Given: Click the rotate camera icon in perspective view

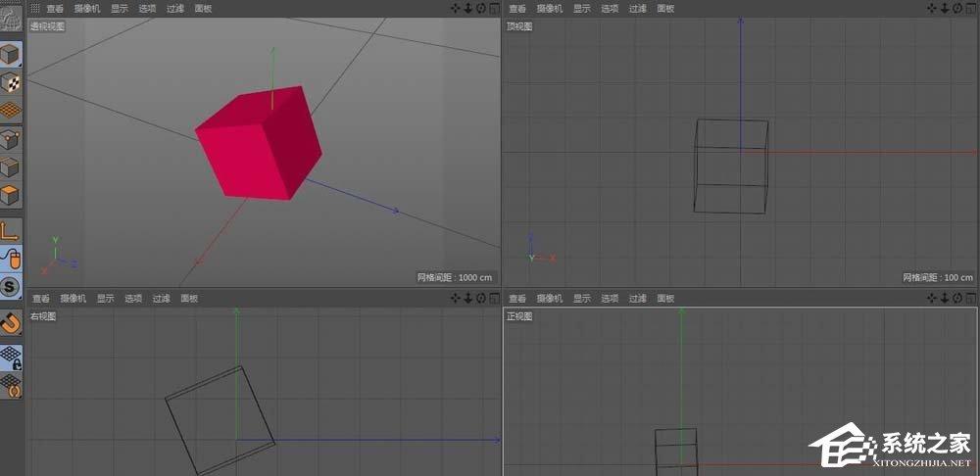Looking at the screenshot, I should pyautogui.click(x=480, y=8).
